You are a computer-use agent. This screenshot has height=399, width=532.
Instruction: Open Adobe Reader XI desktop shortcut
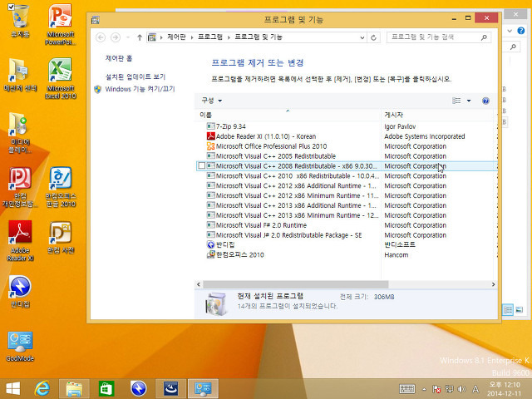[x=20, y=240]
